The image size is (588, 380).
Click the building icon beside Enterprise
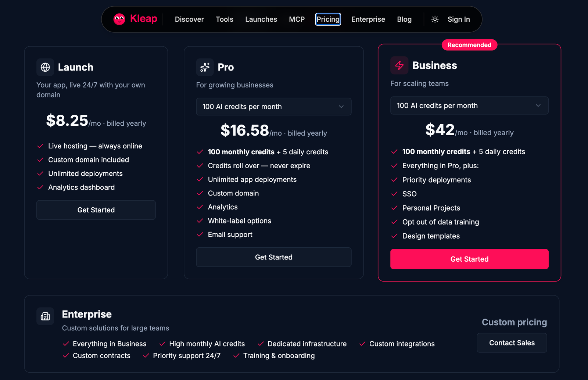(x=45, y=316)
